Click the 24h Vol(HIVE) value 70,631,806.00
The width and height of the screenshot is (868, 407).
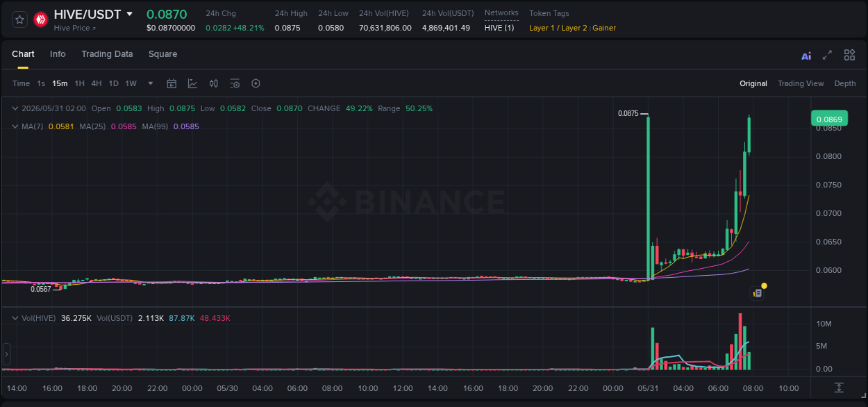click(x=385, y=28)
